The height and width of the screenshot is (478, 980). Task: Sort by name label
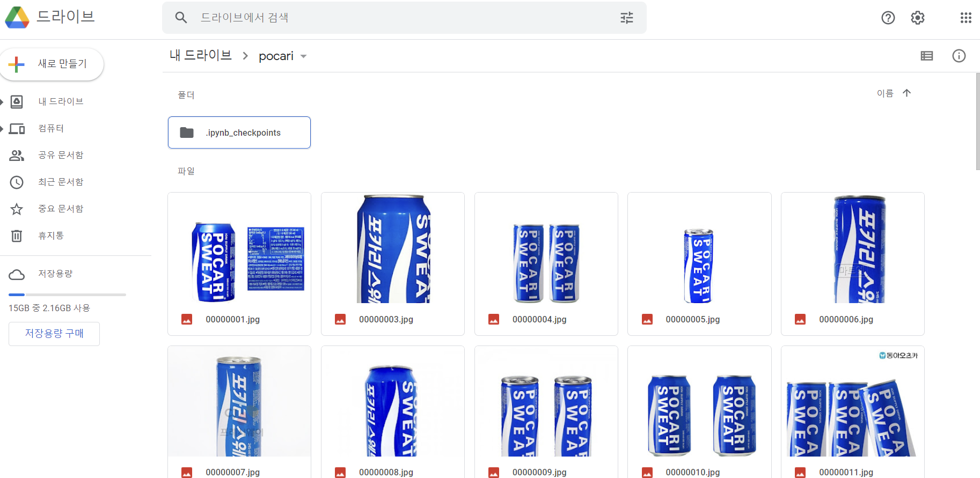(885, 93)
